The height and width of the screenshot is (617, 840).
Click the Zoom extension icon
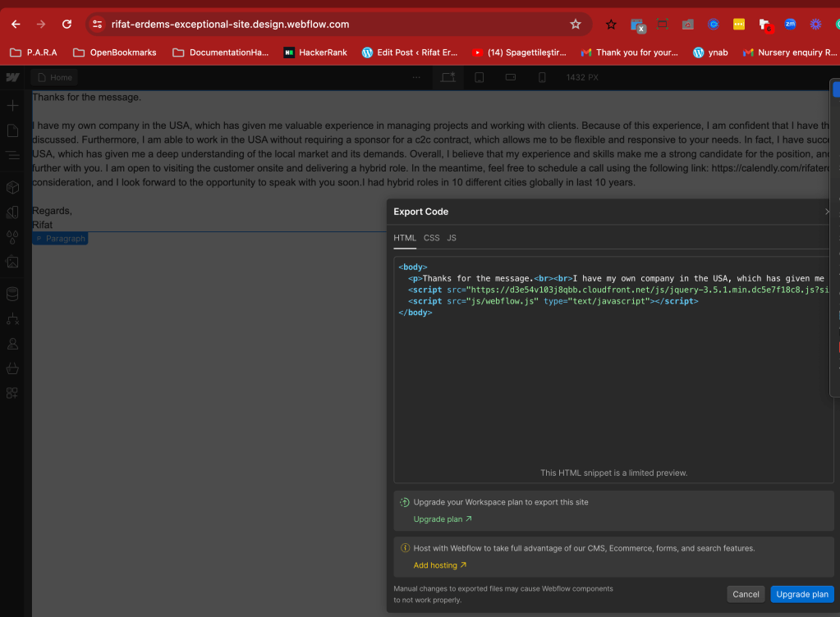[790, 24]
